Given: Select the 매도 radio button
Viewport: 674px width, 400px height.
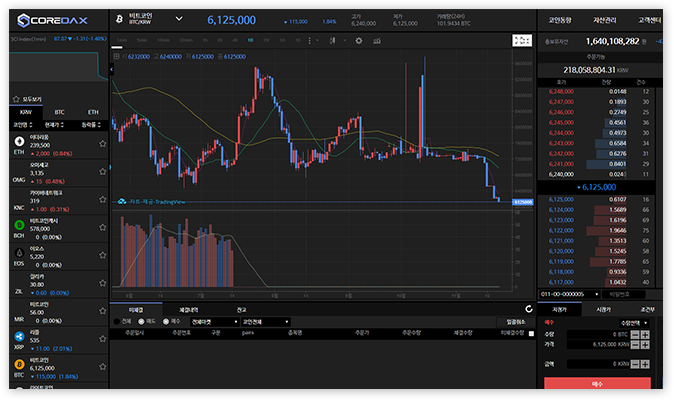Looking at the screenshot, I should 141,321.
